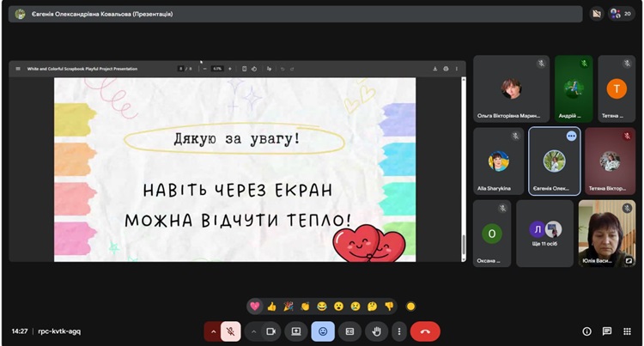Open options on Євгенія's highlighted tile

pyautogui.click(x=571, y=137)
